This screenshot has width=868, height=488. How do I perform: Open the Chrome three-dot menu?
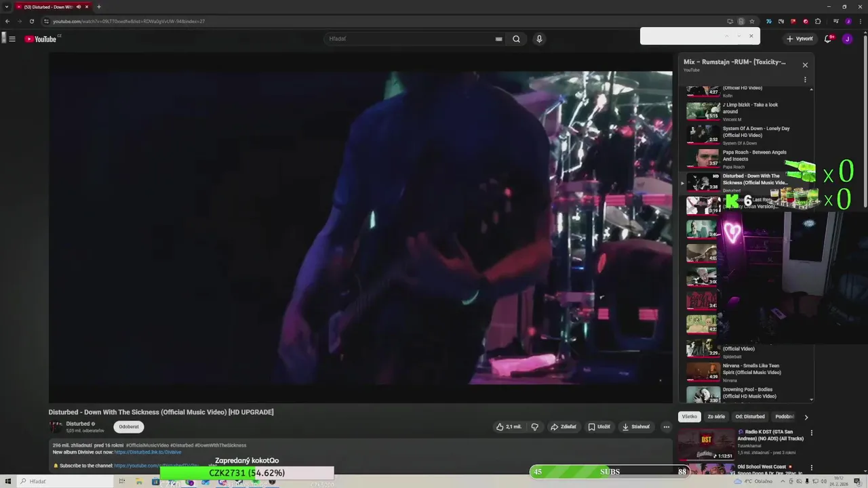pyautogui.click(x=859, y=21)
